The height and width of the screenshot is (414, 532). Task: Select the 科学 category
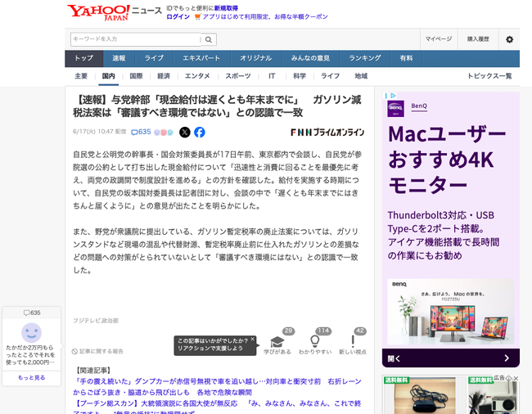pyautogui.click(x=300, y=76)
